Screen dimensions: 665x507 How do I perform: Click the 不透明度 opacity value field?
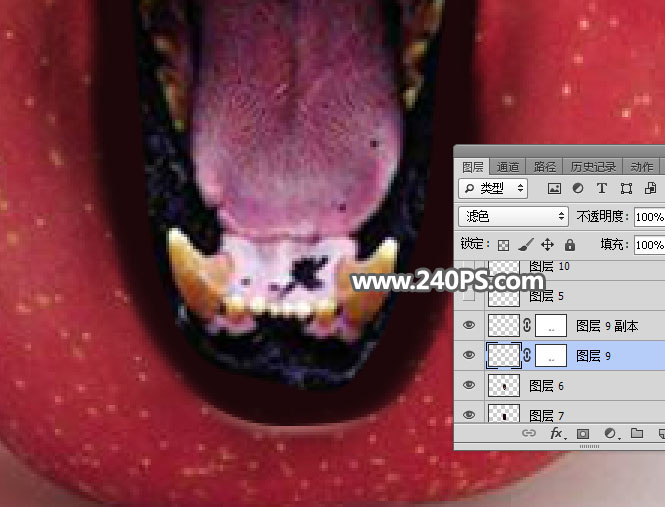click(649, 217)
